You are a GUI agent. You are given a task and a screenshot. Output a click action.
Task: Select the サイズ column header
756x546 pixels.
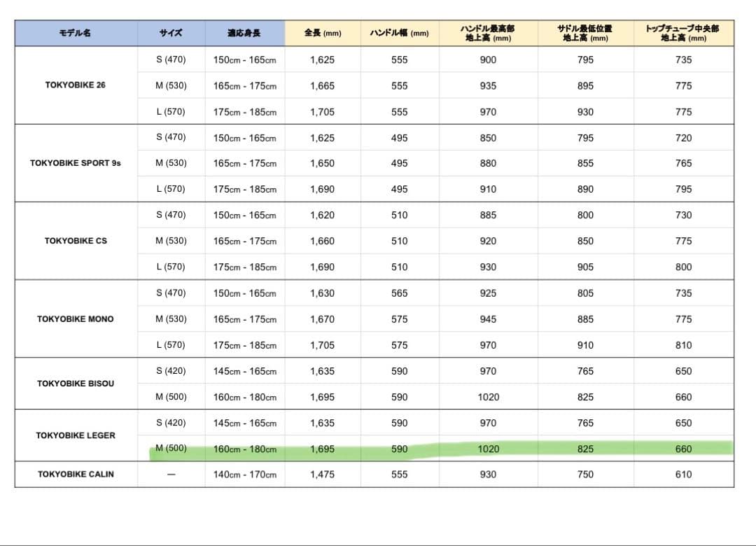[x=171, y=34]
